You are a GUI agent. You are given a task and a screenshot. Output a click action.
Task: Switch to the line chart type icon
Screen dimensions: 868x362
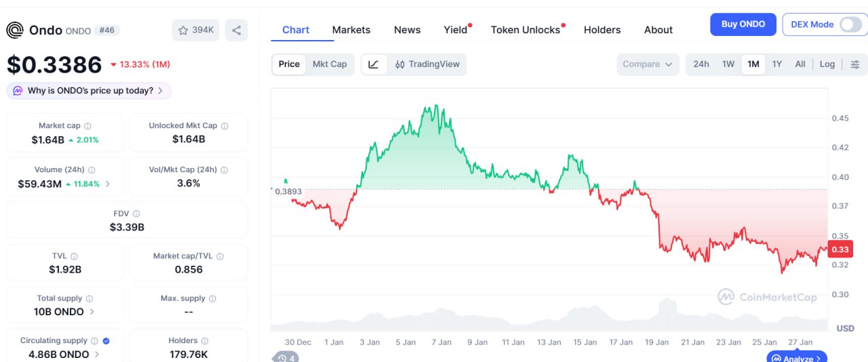pyautogui.click(x=374, y=64)
